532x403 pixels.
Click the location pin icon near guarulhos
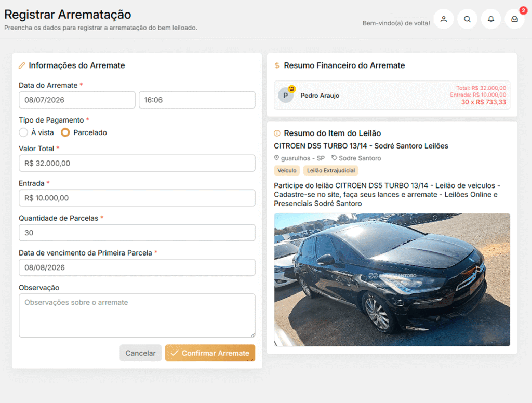tap(276, 158)
